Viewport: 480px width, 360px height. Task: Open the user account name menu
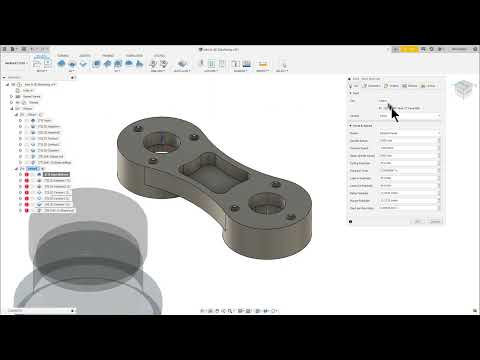click(x=459, y=49)
